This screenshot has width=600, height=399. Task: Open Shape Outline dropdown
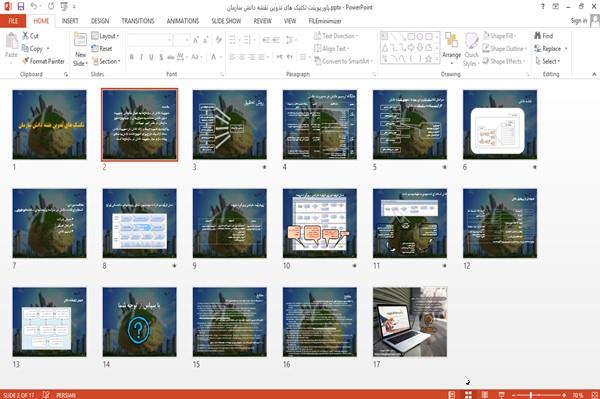coord(504,49)
